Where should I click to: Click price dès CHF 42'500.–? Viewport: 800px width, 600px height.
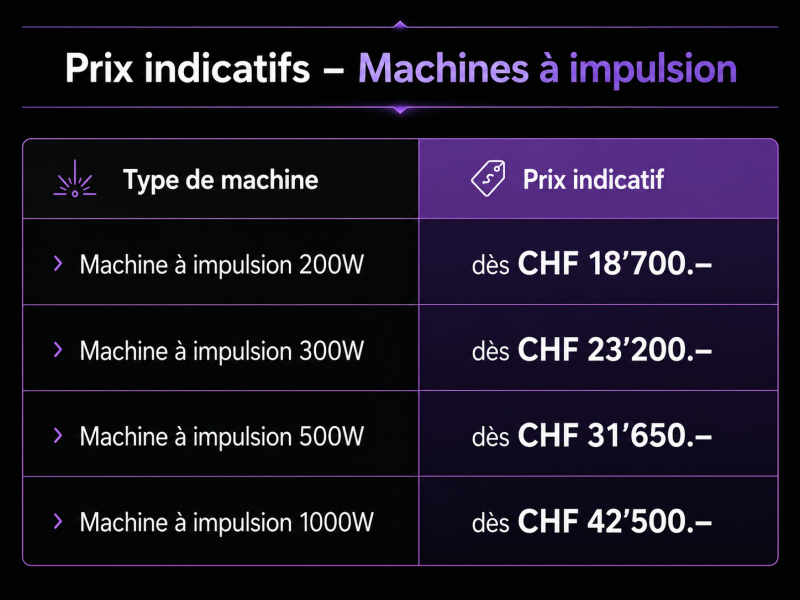tap(592, 521)
